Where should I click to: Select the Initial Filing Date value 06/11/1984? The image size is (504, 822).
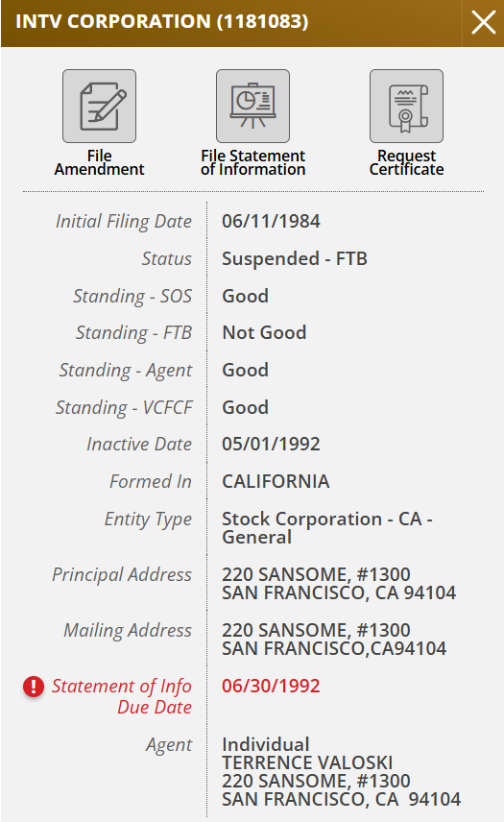[271, 221]
